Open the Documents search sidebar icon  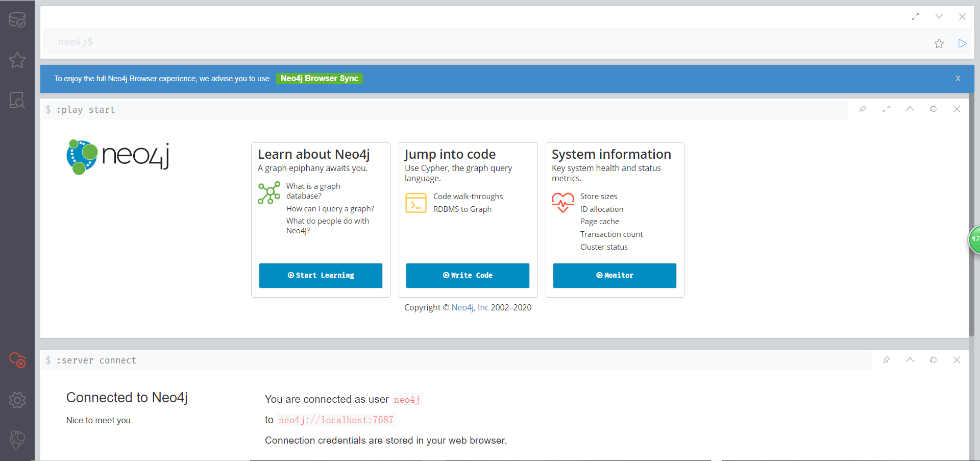(17, 100)
